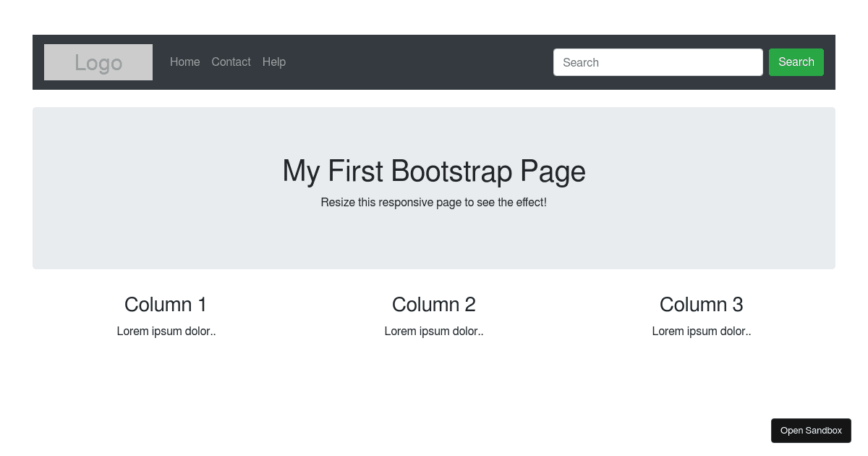Click the Logo placeholder in the navbar
Viewport: 868px width, 456px height.
(x=98, y=62)
